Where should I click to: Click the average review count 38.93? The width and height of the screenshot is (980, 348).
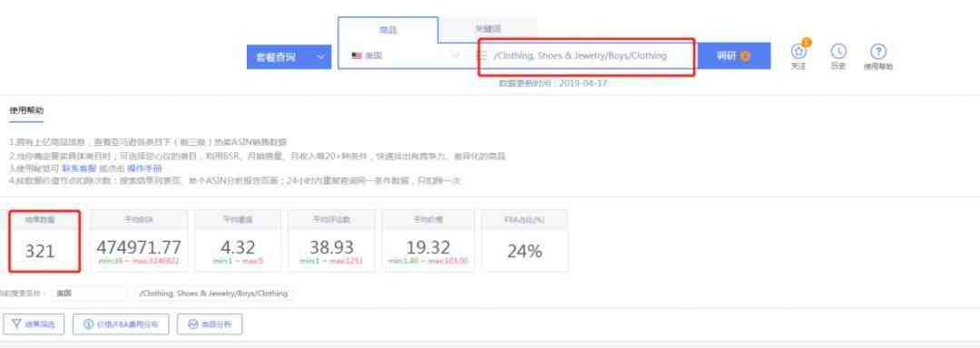[331, 247]
